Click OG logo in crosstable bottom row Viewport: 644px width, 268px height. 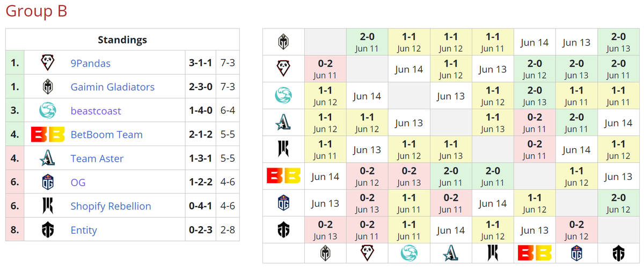tap(576, 253)
